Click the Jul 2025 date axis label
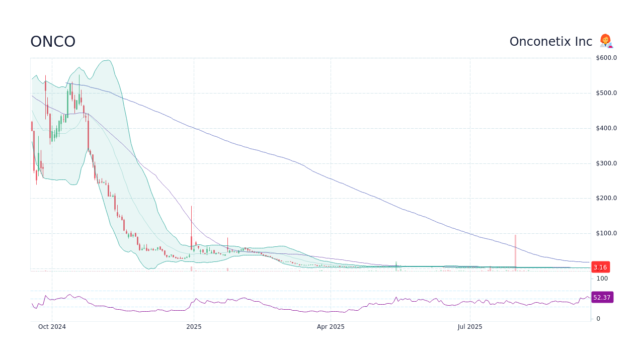Image resolution: width=644 pixels, height=362 pixels. click(470, 326)
